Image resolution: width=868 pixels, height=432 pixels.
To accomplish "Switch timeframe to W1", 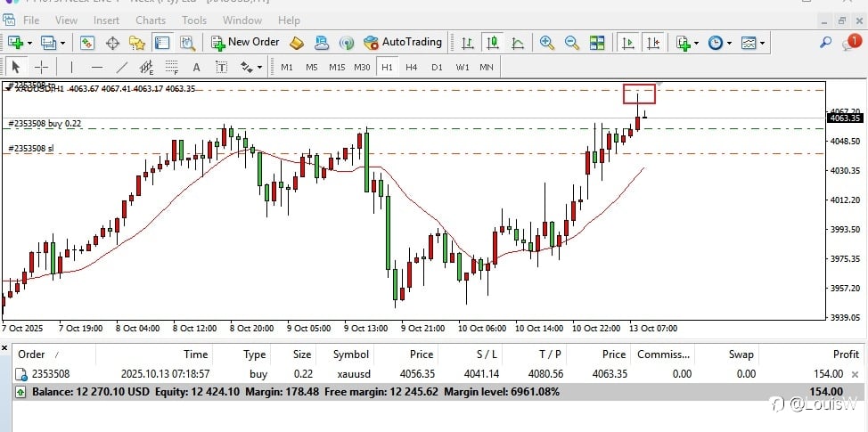I will tap(463, 68).
